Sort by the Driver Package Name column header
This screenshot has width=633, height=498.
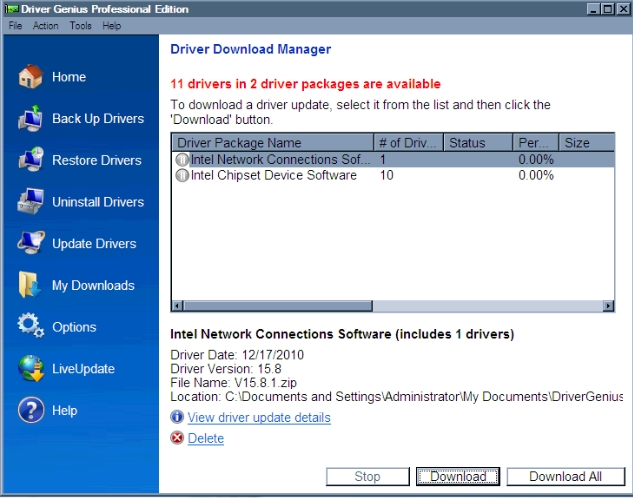pos(272,143)
